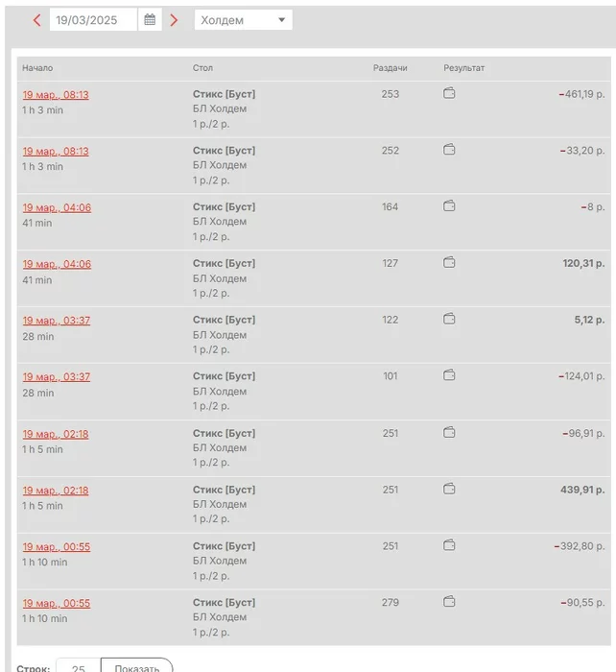Go to the next day arrow

click(174, 20)
